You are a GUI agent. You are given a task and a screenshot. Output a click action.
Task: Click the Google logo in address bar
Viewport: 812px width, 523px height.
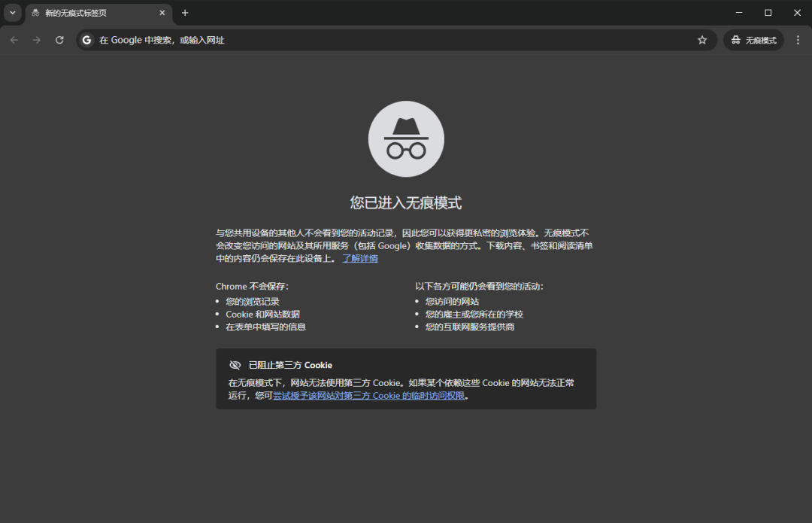coord(87,40)
